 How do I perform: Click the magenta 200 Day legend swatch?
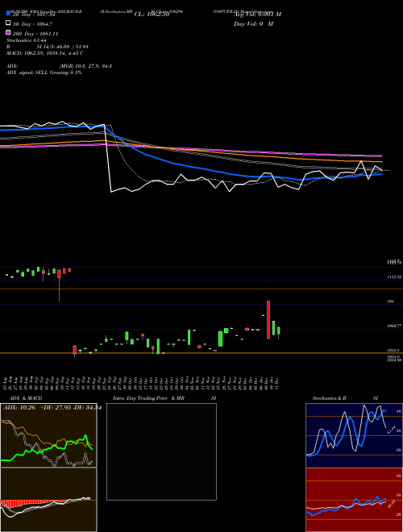(x=8, y=32)
